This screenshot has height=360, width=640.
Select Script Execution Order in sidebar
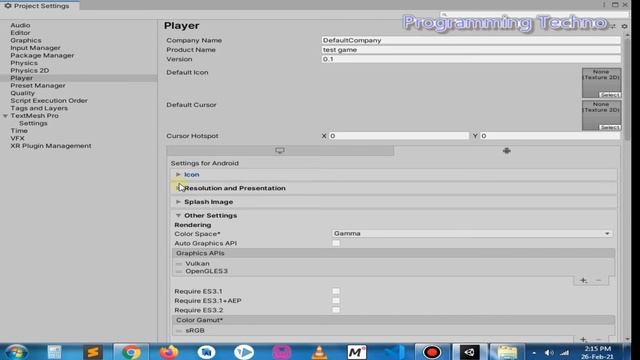(49, 100)
